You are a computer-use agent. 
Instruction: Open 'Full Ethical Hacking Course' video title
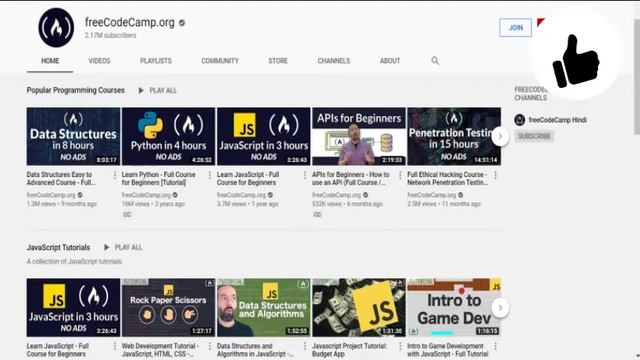[448, 178]
